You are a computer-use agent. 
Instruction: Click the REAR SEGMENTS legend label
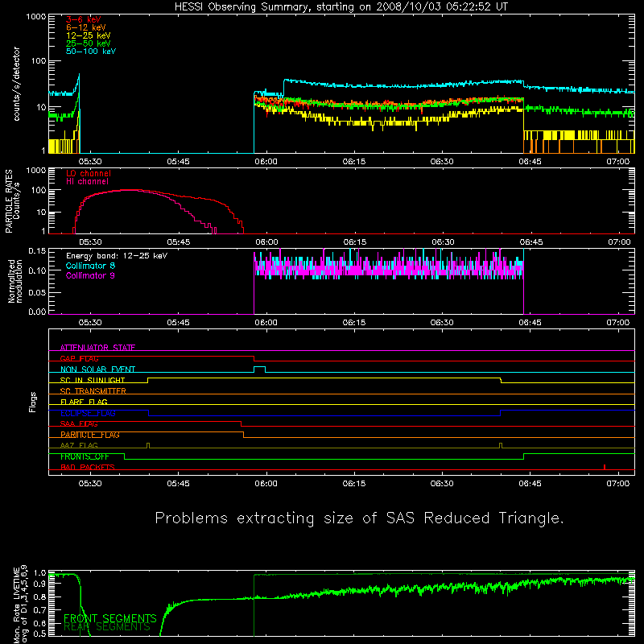pyautogui.click(x=107, y=627)
